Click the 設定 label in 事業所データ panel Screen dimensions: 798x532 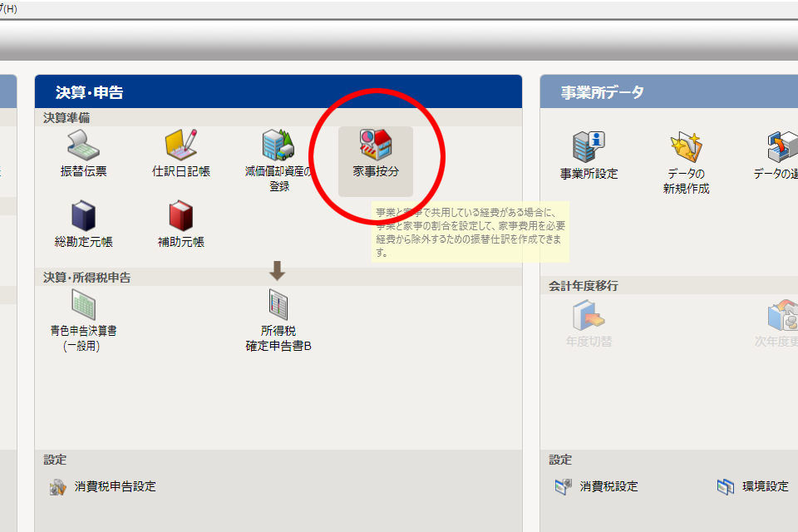[560, 460]
